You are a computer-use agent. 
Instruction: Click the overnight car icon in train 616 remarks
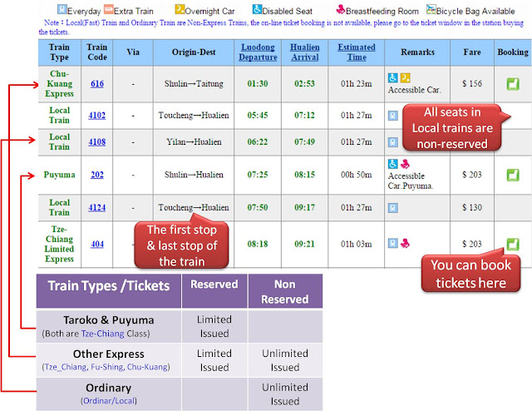pyautogui.click(x=405, y=77)
